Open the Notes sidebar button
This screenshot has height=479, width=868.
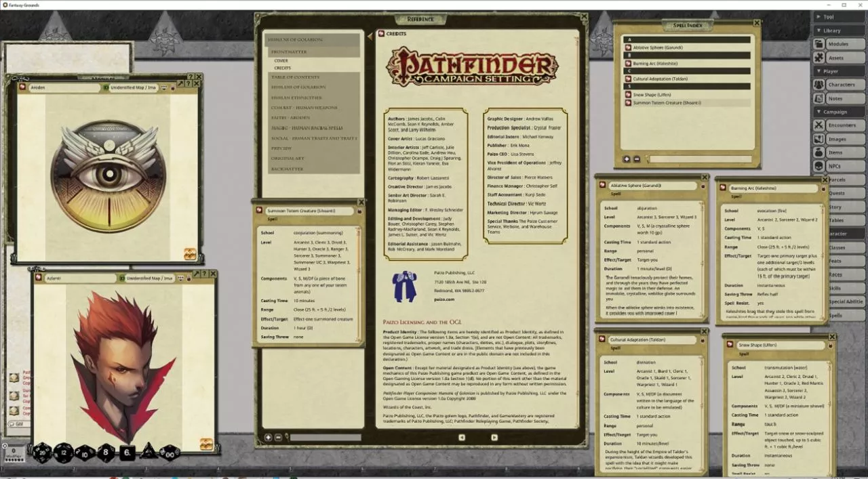[837, 98]
